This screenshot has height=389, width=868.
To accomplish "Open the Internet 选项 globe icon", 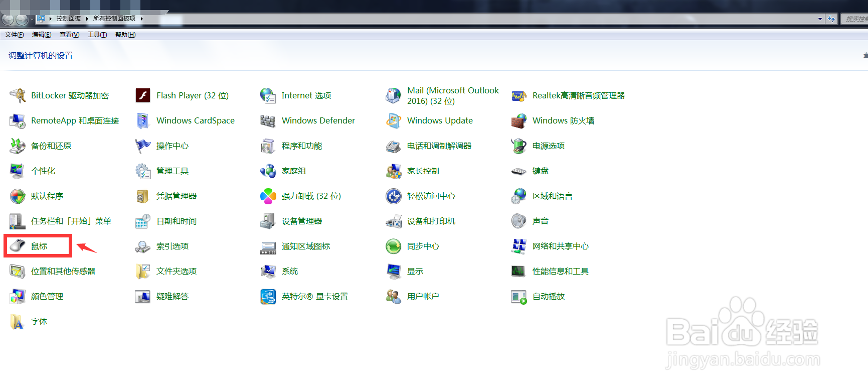I will point(268,95).
